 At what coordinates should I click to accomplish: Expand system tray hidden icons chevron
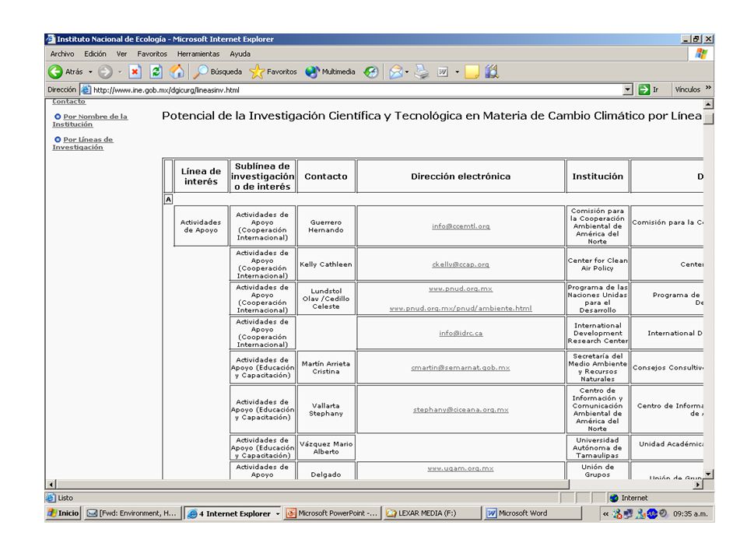pyautogui.click(x=605, y=513)
